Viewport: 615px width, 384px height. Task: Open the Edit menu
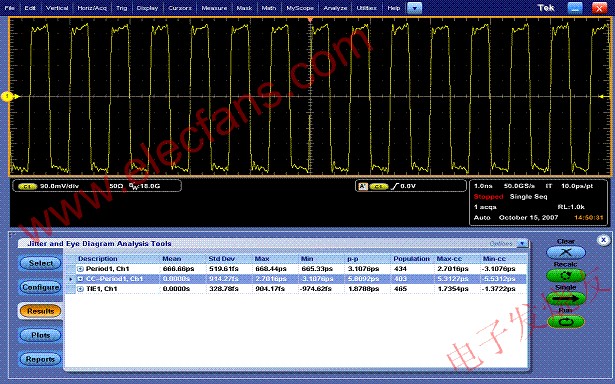coord(30,8)
